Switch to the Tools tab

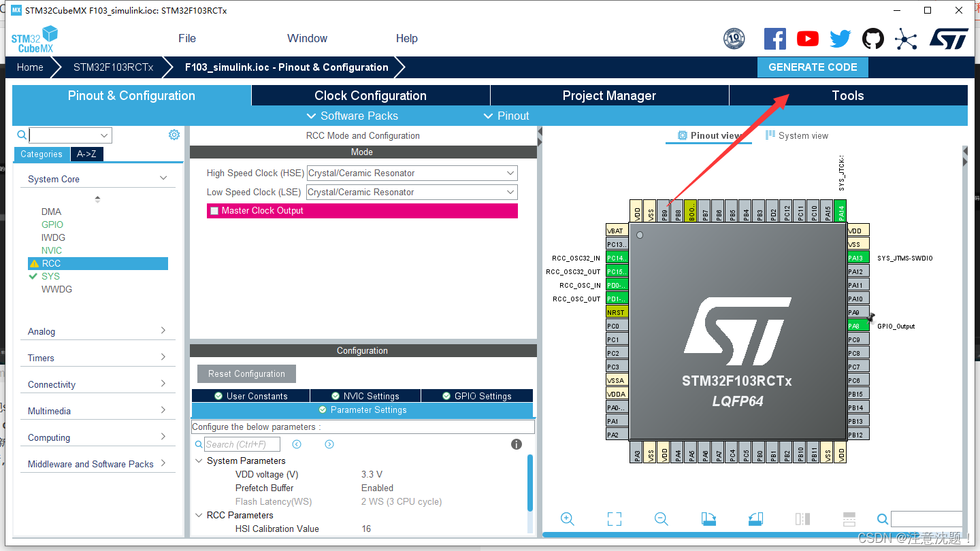point(848,96)
